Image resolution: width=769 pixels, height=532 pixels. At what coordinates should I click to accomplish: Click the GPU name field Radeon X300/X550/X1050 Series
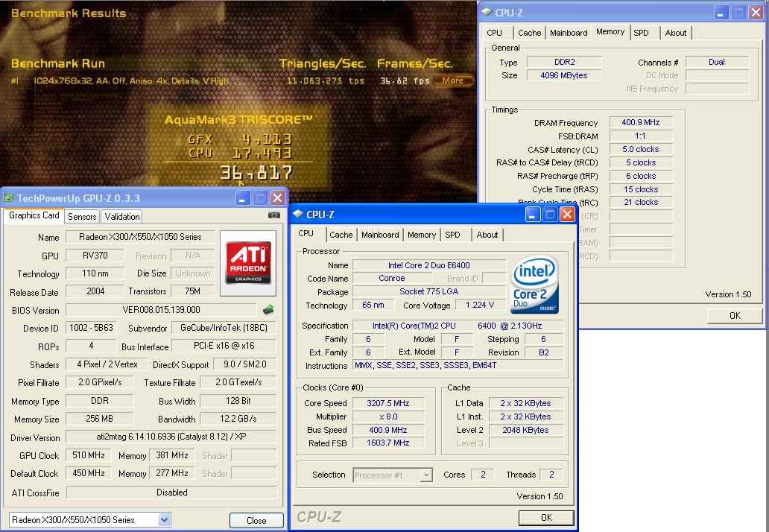tap(140, 237)
